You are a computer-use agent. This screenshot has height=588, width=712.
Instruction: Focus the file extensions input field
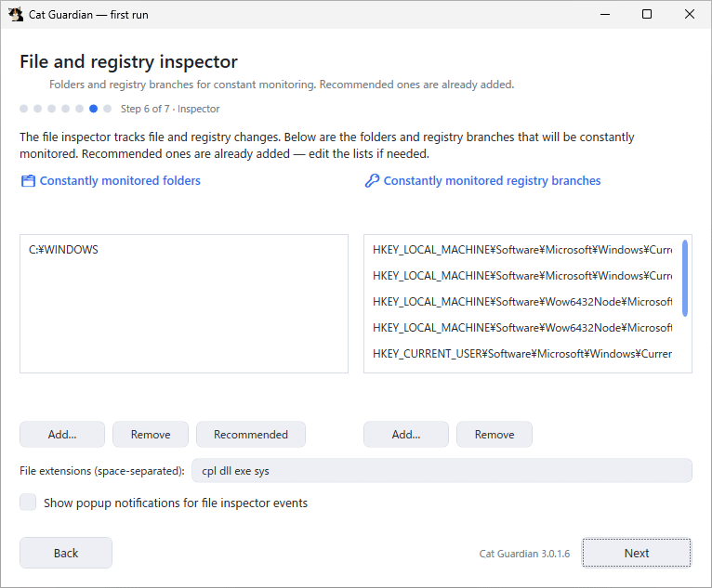pos(442,470)
